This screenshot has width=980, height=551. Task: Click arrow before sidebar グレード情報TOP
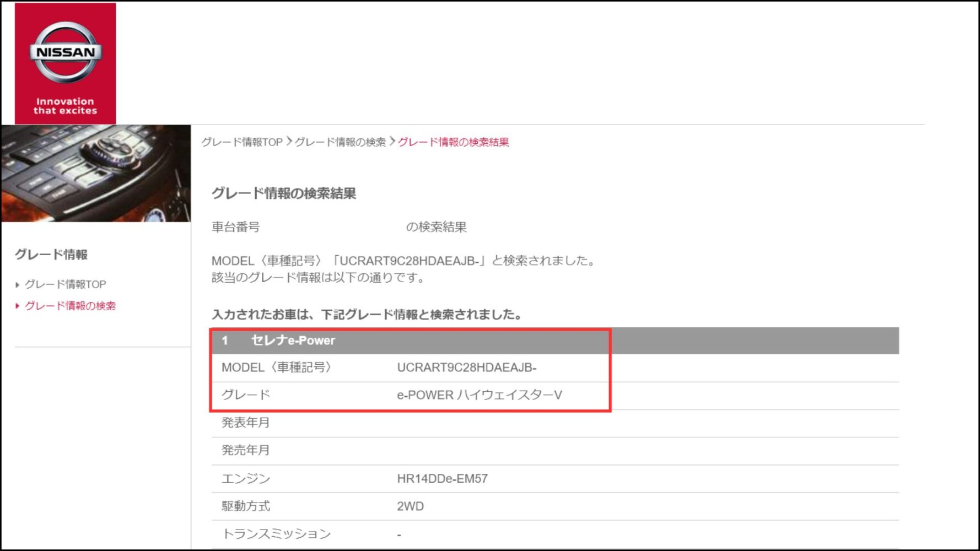pyautogui.click(x=18, y=285)
